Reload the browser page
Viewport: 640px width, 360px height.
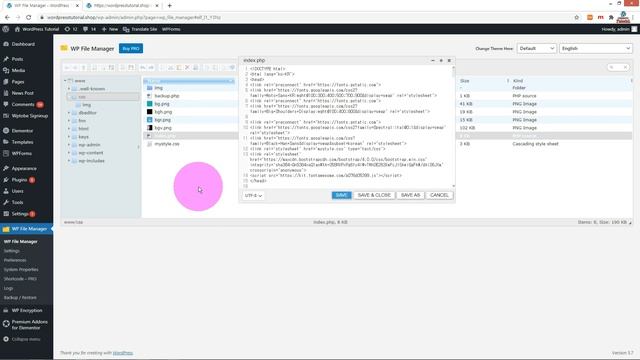[29, 18]
